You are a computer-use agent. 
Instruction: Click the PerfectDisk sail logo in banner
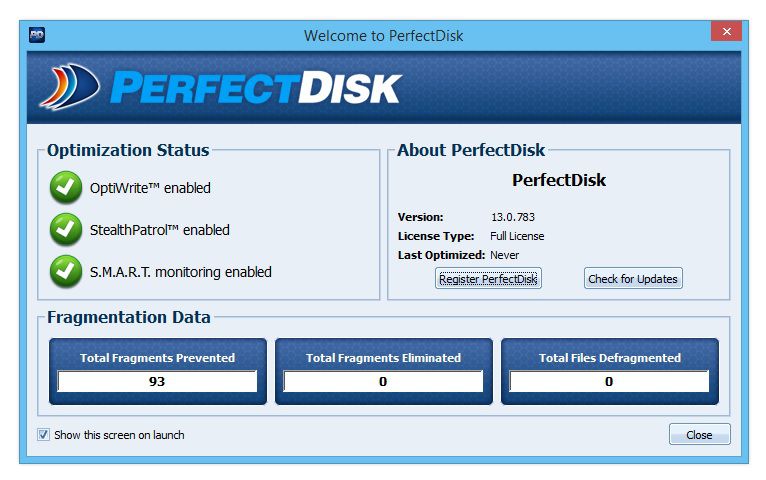[x=69, y=86]
